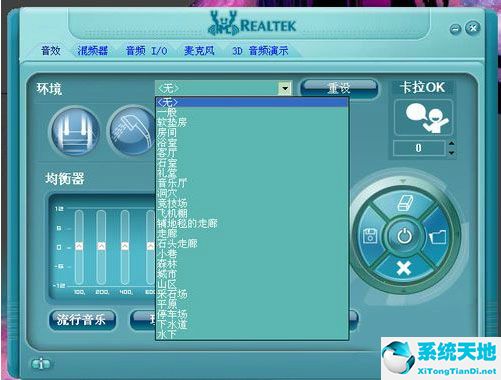Select 采石场 in the environment list
501x380 pixels.
[252, 294]
